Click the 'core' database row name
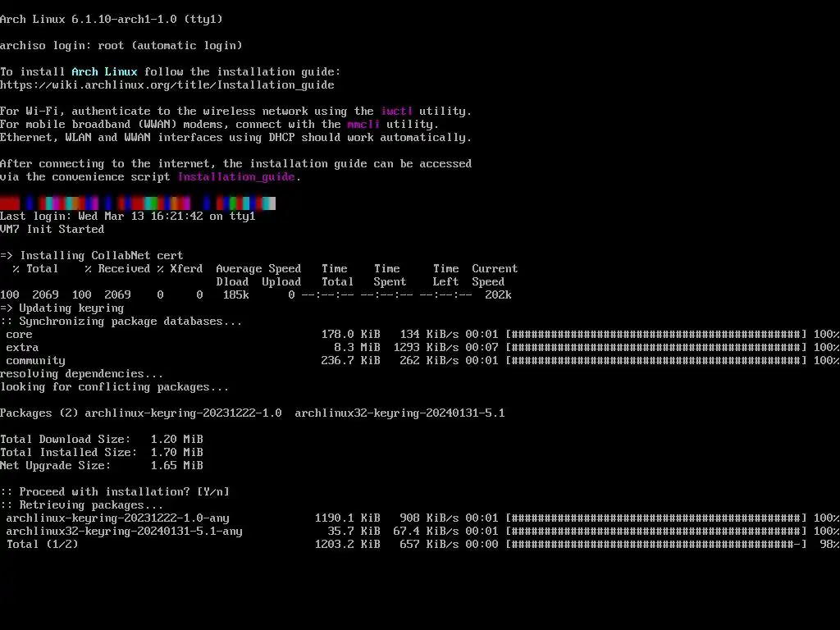 pyautogui.click(x=20, y=335)
